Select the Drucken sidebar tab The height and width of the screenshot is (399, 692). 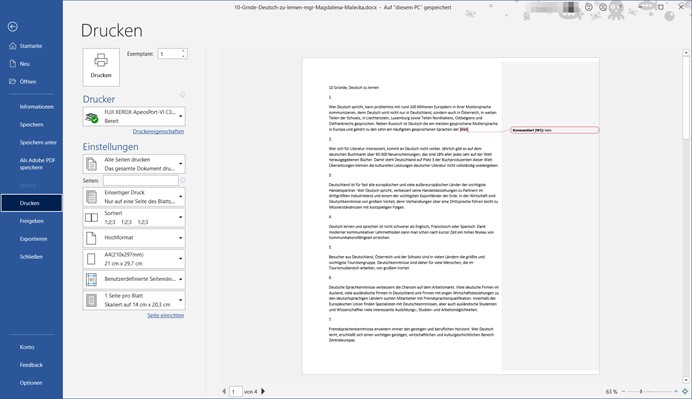[31, 203]
